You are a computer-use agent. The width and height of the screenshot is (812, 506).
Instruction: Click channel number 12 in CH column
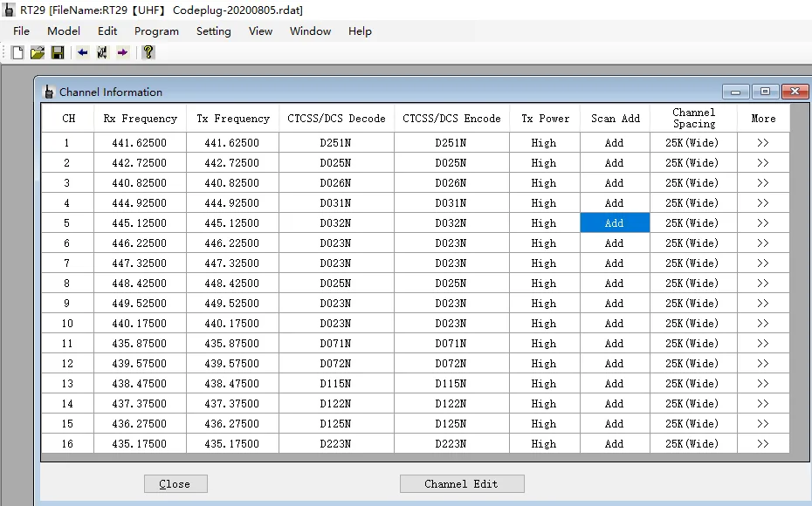[67, 364]
